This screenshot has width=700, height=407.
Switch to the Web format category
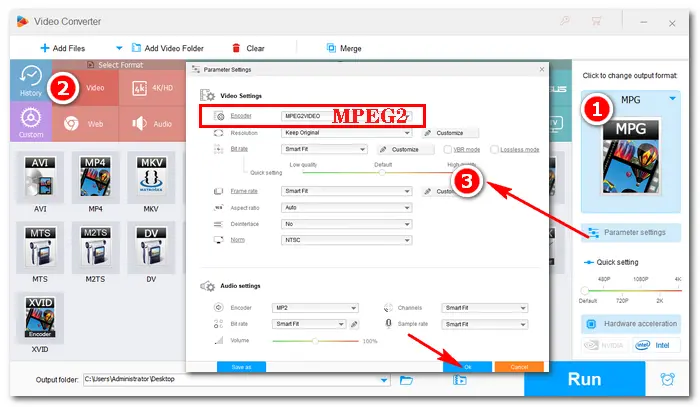click(85, 124)
